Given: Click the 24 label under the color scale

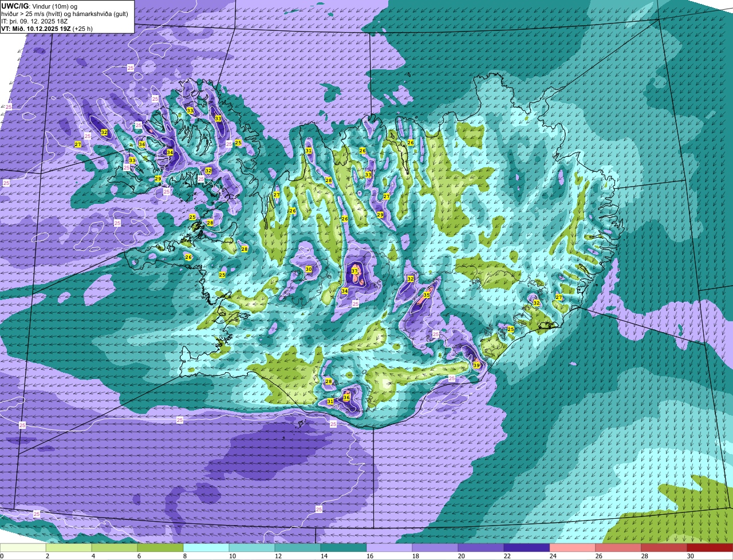Looking at the screenshot, I should (x=553, y=556).
